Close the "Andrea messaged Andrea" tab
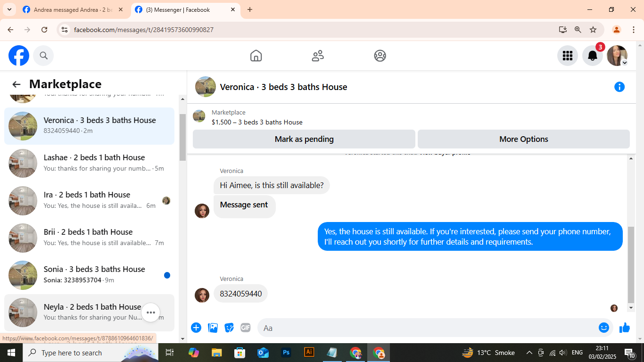 [x=121, y=9]
